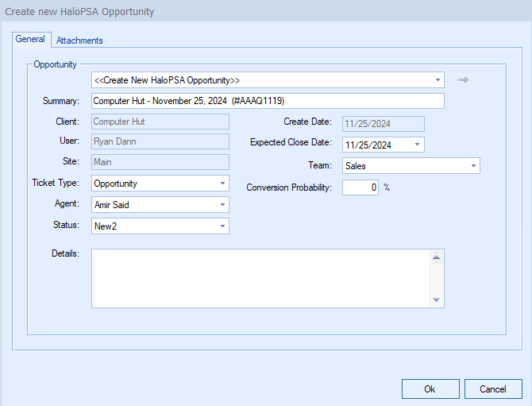Click the Create Date field
This screenshot has width=532, height=406.
tap(383, 124)
